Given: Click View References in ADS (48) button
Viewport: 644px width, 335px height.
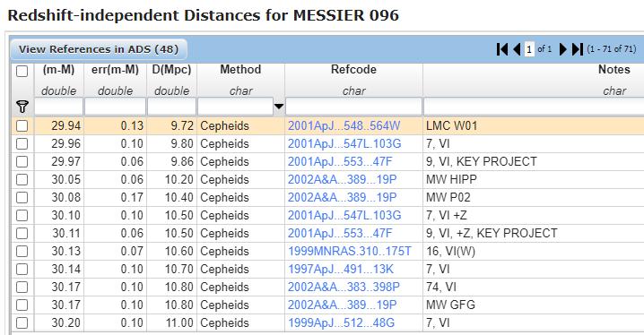Looking at the screenshot, I should (99, 49).
